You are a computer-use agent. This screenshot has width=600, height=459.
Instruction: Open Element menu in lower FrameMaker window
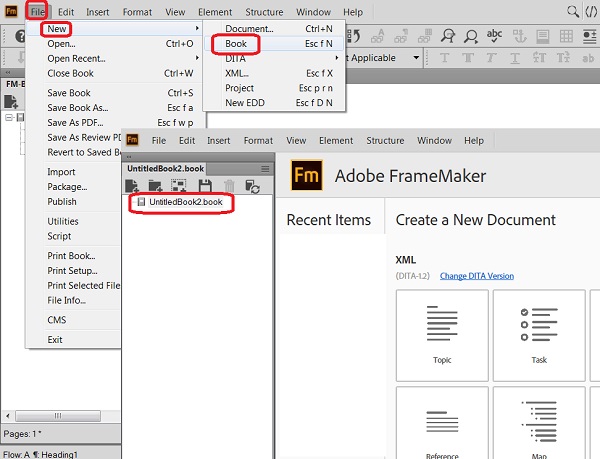(x=336, y=140)
